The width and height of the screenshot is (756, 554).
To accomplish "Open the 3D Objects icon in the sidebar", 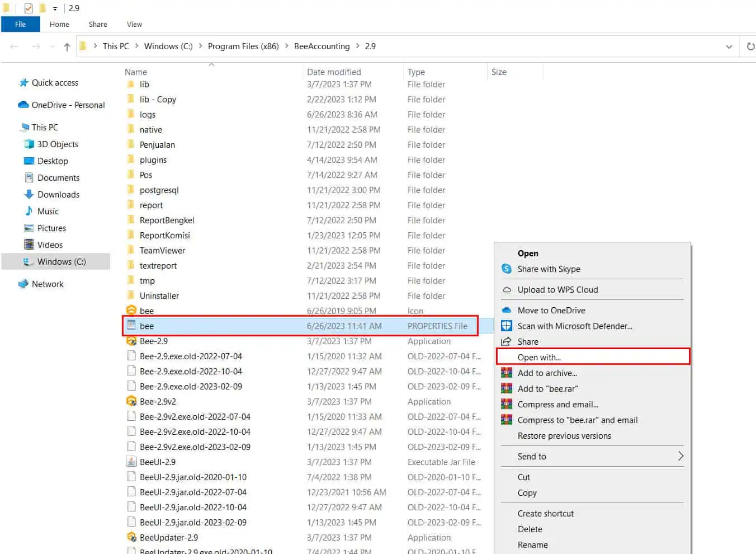I will pos(29,144).
